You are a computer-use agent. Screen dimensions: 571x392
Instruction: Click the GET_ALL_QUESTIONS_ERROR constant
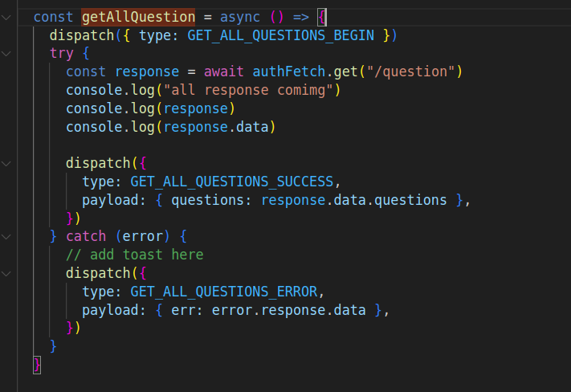224,291
